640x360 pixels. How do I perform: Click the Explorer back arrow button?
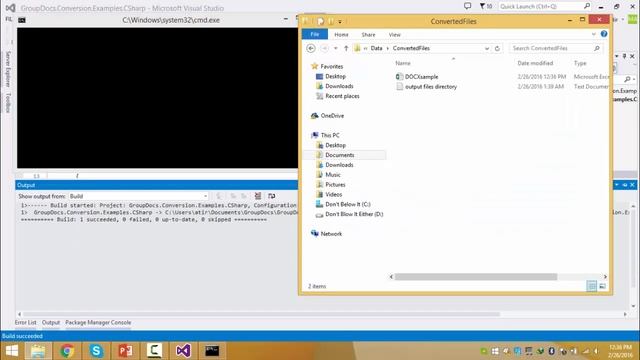[311, 48]
